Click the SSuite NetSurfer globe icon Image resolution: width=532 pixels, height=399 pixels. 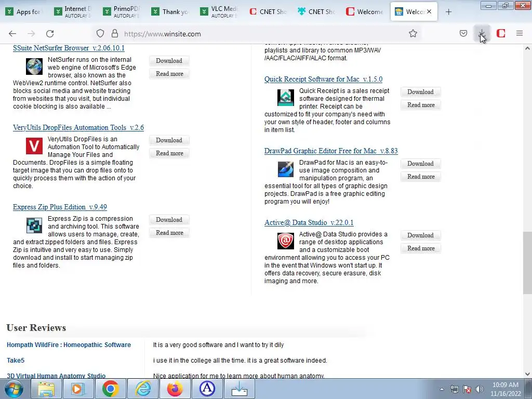(x=34, y=66)
